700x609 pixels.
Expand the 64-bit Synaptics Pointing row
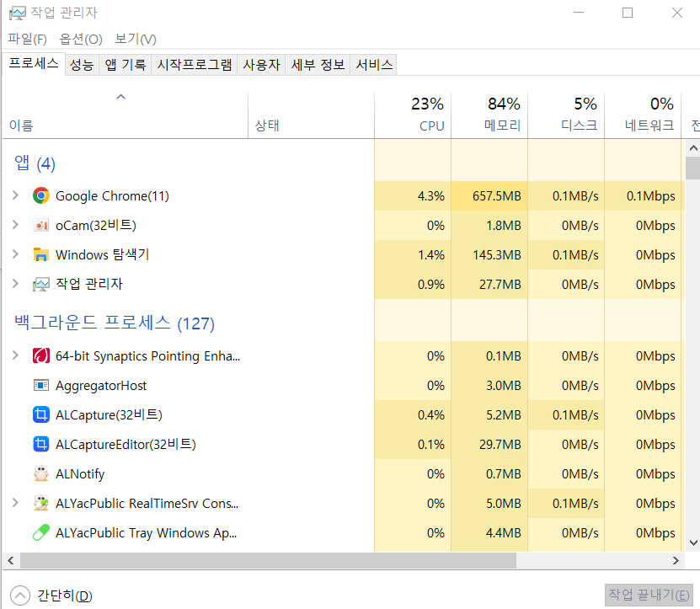click(15, 355)
